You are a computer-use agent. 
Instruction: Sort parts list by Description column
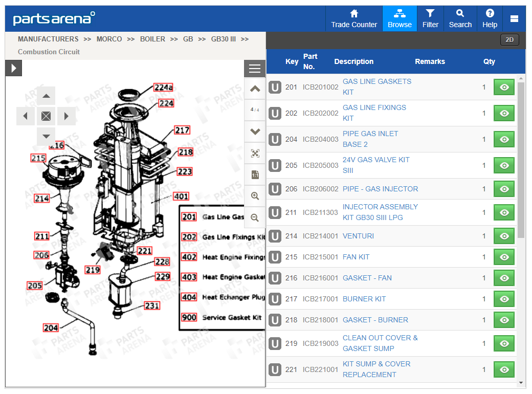pos(354,61)
